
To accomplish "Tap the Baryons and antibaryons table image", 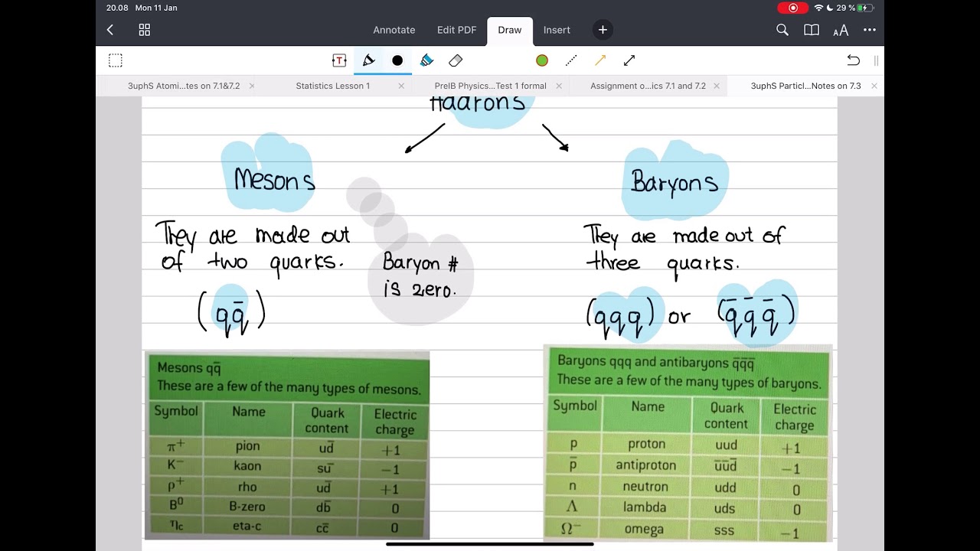I will pyautogui.click(x=688, y=444).
